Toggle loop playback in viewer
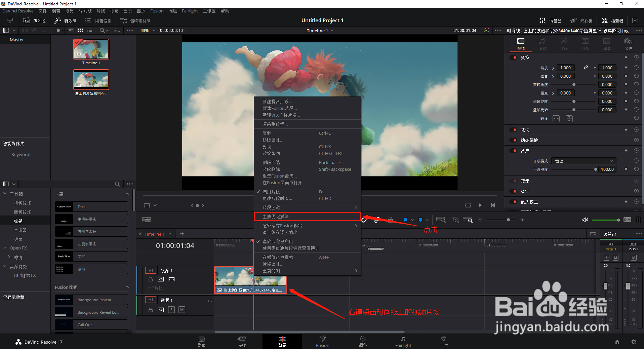Viewport: 644px width, 349px height. click(468, 205)
